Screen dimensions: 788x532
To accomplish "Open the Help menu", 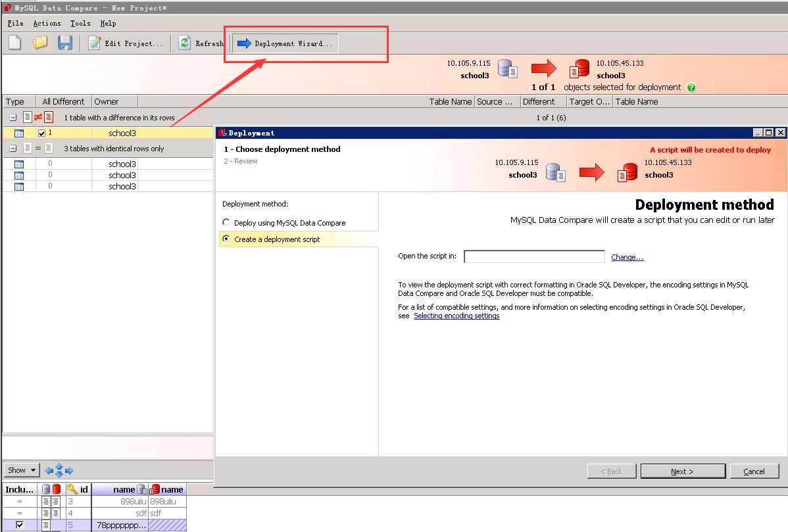I will click(x=108, y=23).
